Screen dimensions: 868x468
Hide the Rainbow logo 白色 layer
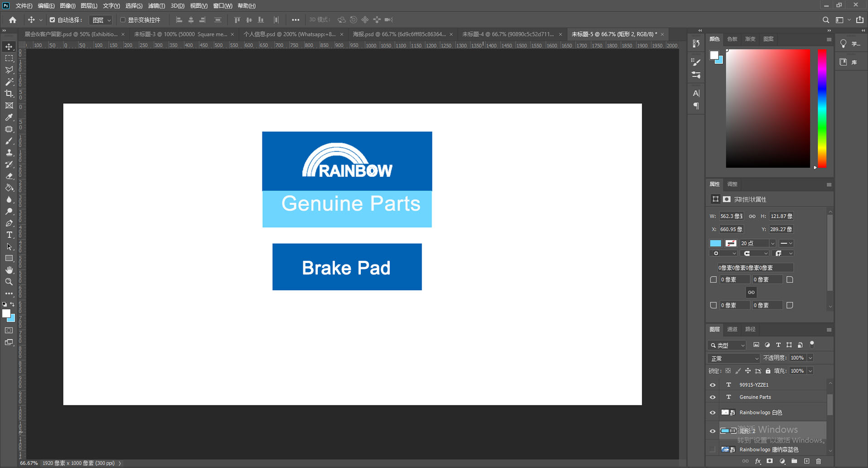(713, 413)
